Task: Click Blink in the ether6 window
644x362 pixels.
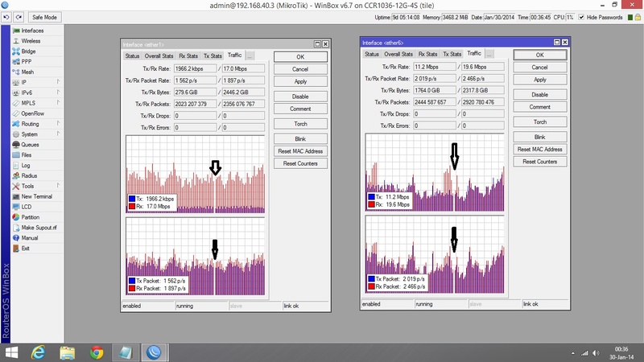Action: [x=540, y=137]
